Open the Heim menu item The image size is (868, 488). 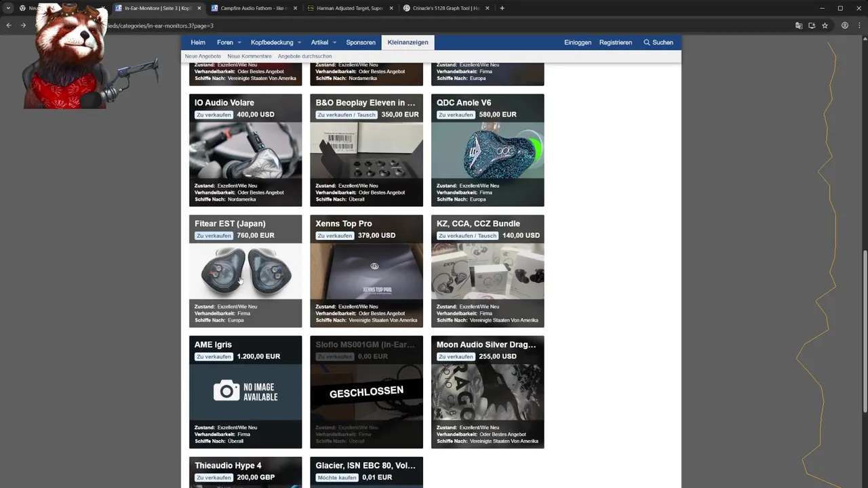(198, 42)
